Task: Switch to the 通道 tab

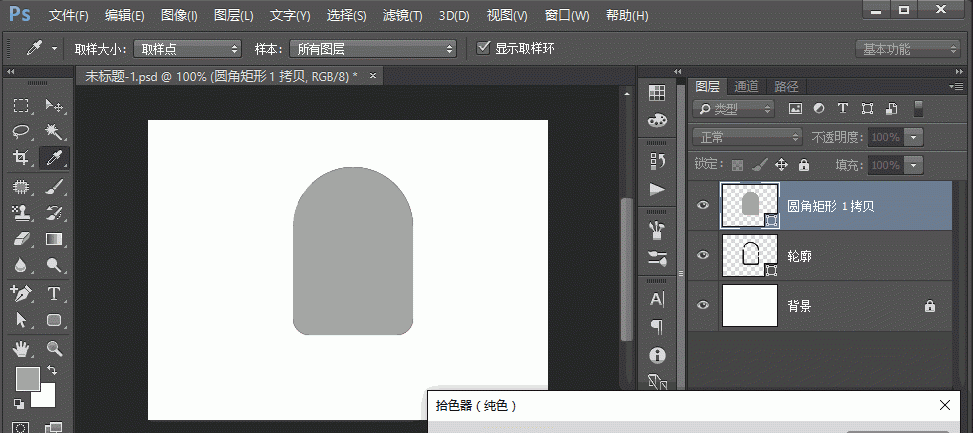Action: click(x=746, y=87)
